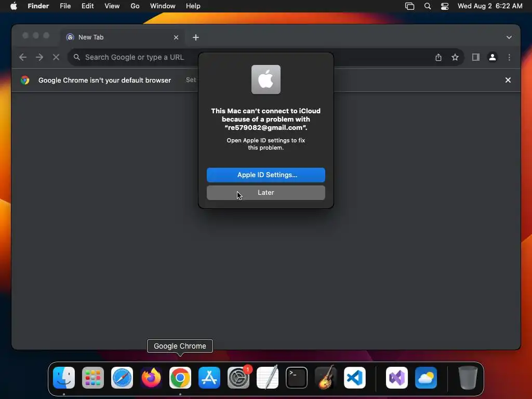Open Launchpad from the Dock

pyautogui.click(x=93, y=378)
